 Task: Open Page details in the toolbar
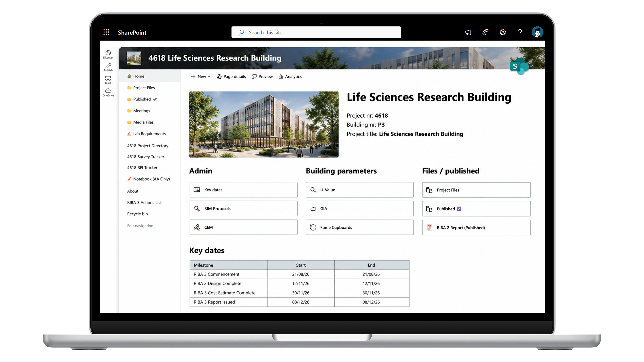coord(231,76)
